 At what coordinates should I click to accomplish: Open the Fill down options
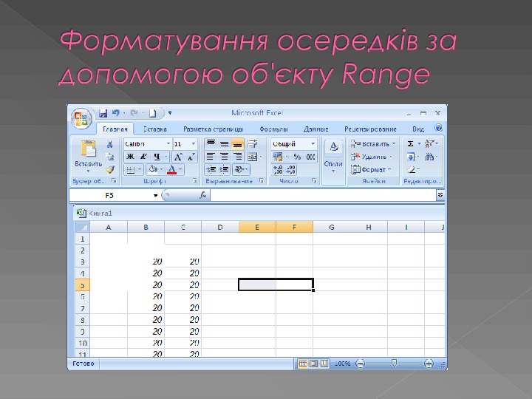(x=411, y=157)
